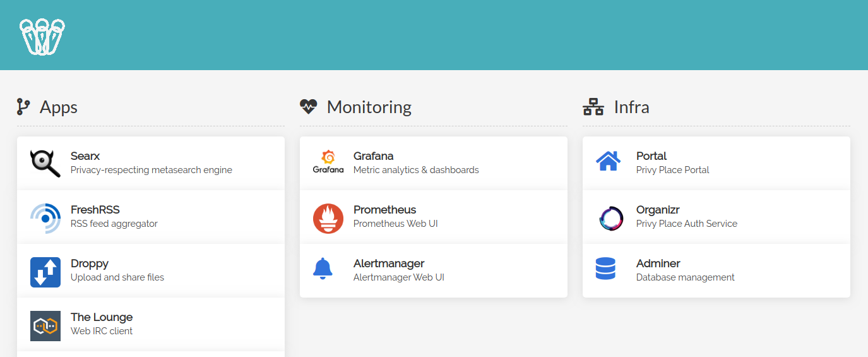
Task: Click "RSS feed aggregator" description
Action: click(x=114, y=224)
